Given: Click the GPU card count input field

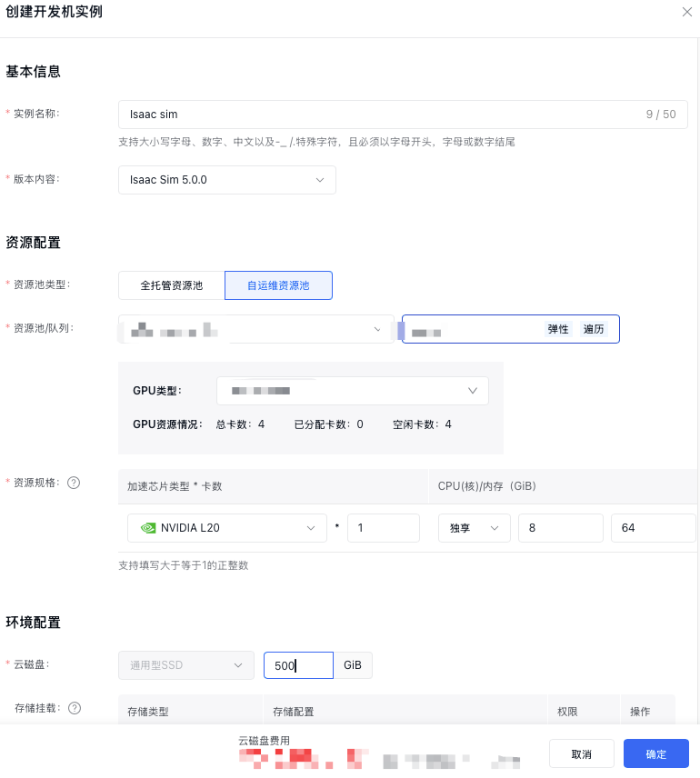Looking at the screenshot, I should pyautogui.click(x=384, y=528).
